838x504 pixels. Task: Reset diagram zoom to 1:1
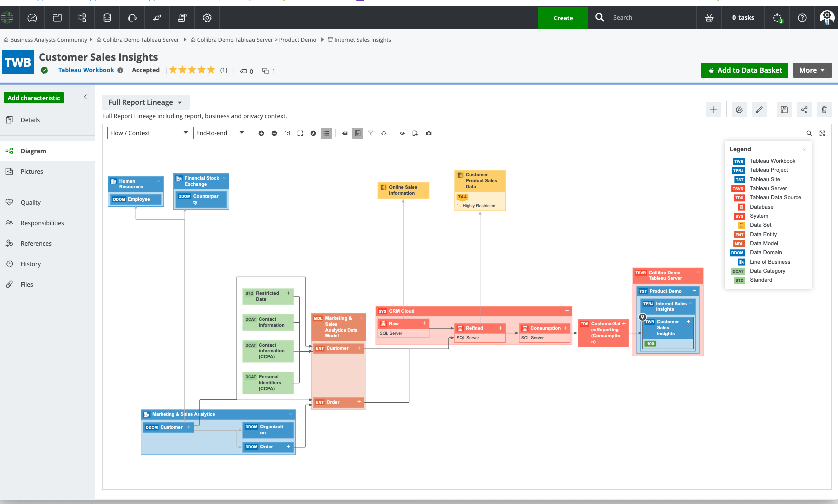(x=287, y=133)
